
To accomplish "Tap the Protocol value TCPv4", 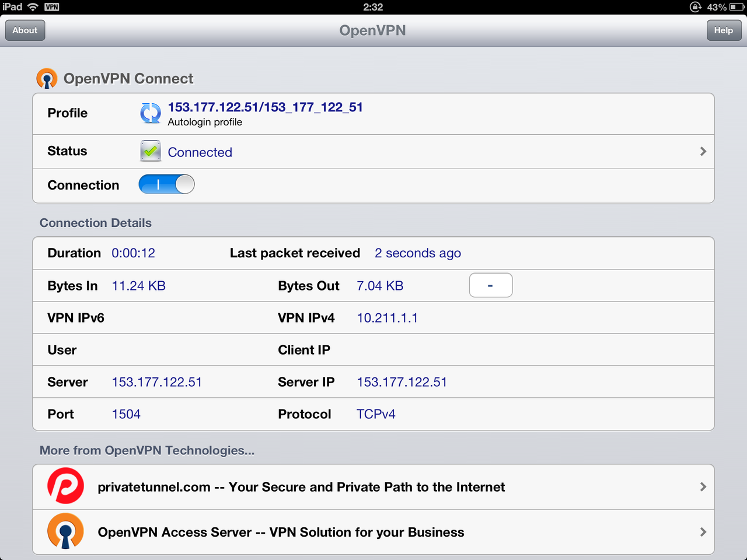I will pos(376,414).
